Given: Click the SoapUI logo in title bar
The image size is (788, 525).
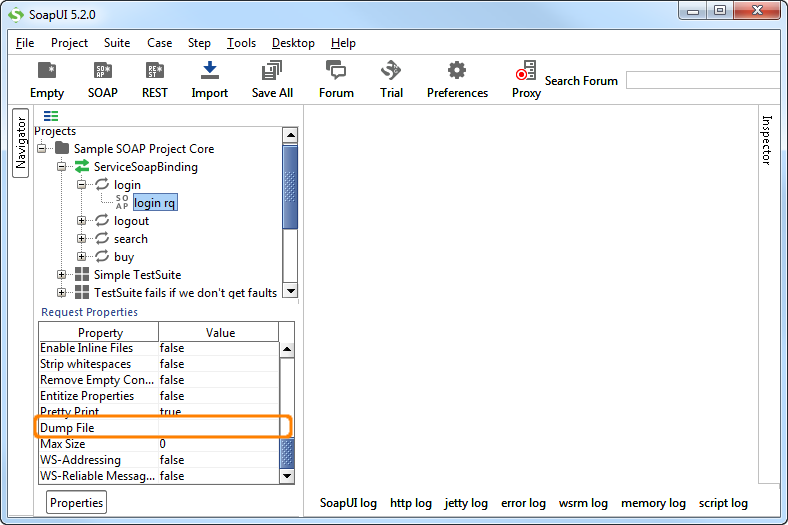Looking at the screenshot, I should pyautogui.click(x=16, y=15).
